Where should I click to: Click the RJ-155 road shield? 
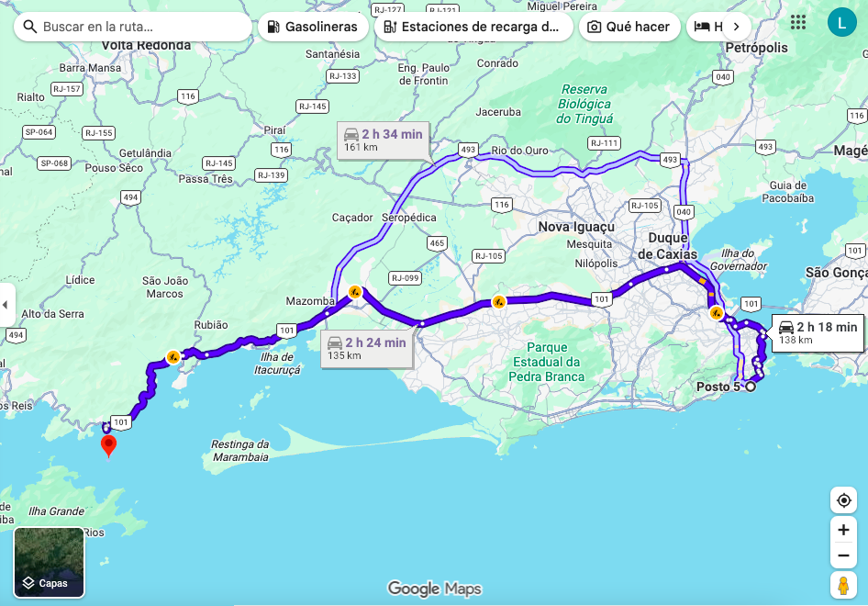point(98,133)
